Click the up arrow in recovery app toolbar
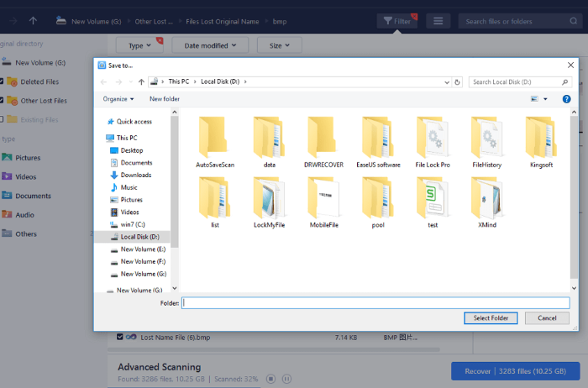 point(33,21)
